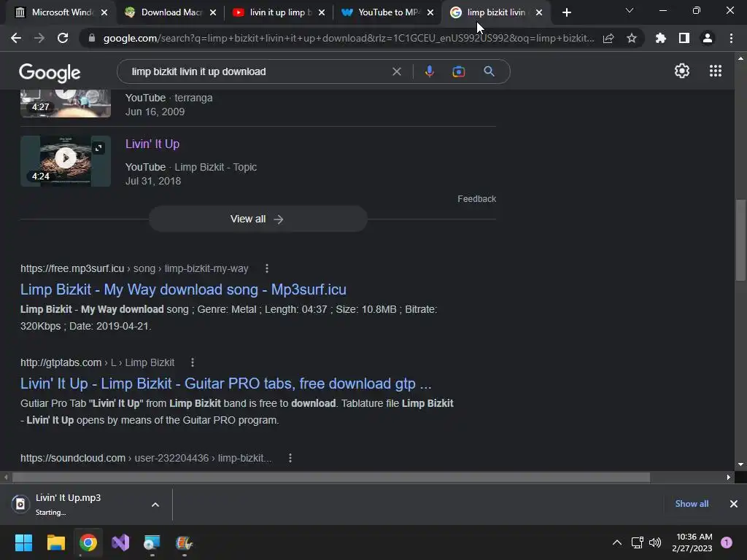Viewport: 747px width, 560px height.
Task: Open volume control in system tray
Action: tap(655, 542)
